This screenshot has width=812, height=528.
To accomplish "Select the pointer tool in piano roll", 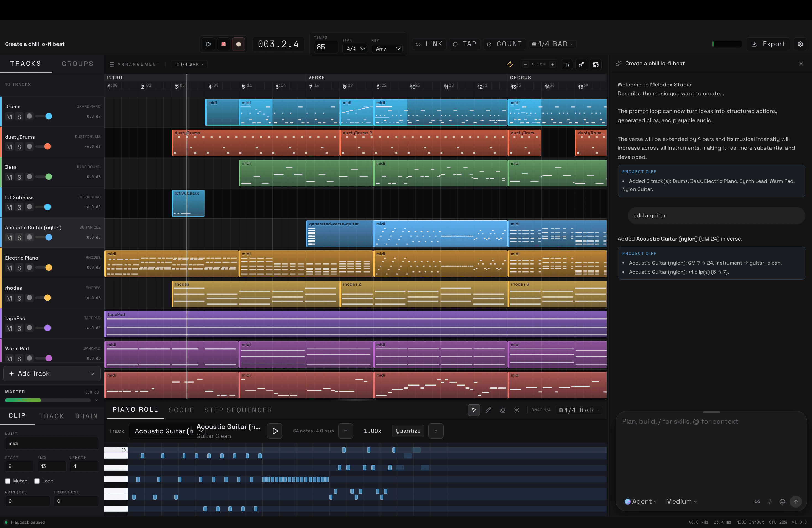I will (474, 410).
